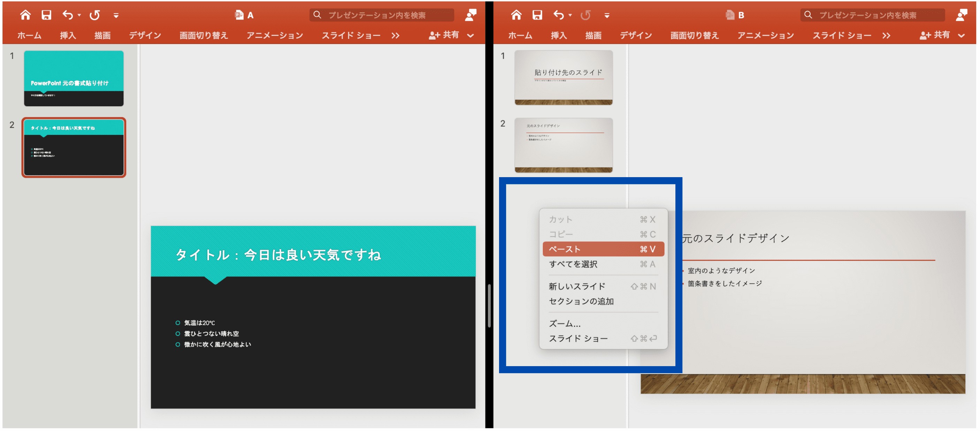
Task: Click the Home icon in presentation B
Action: point(516,14)
